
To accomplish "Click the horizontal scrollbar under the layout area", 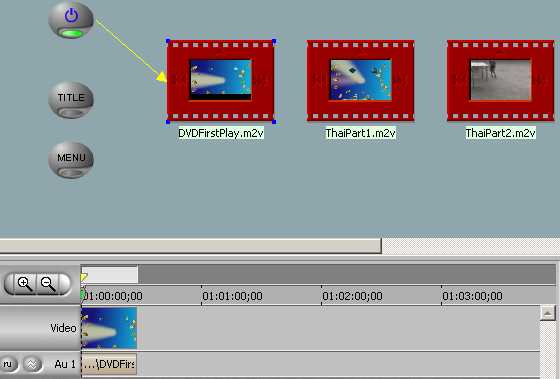I will coord(190,246).
